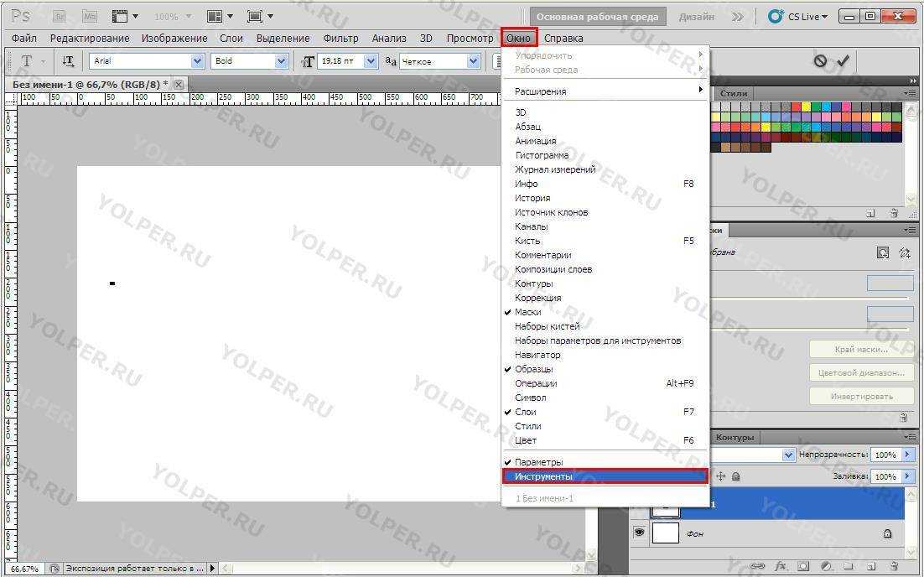Click the link layers chain icon
This screenshot has width=924, height=577.
pos(758,566)
